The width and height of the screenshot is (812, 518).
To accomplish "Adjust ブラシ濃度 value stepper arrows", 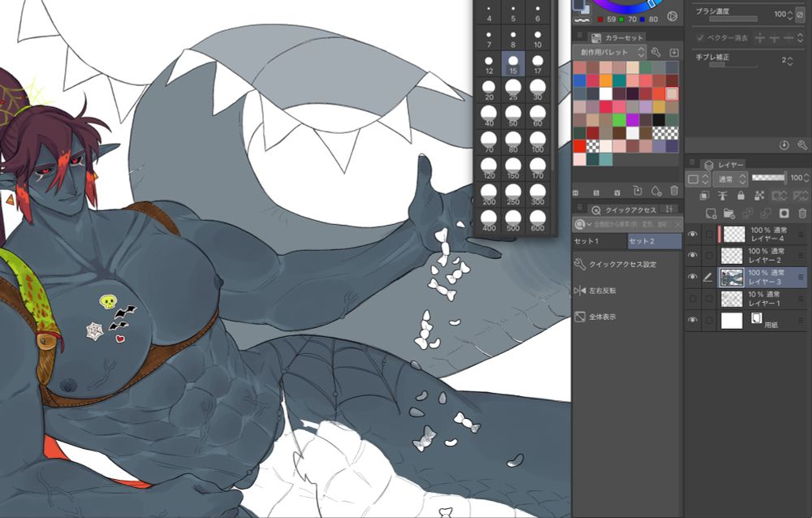I will (789, 15).
